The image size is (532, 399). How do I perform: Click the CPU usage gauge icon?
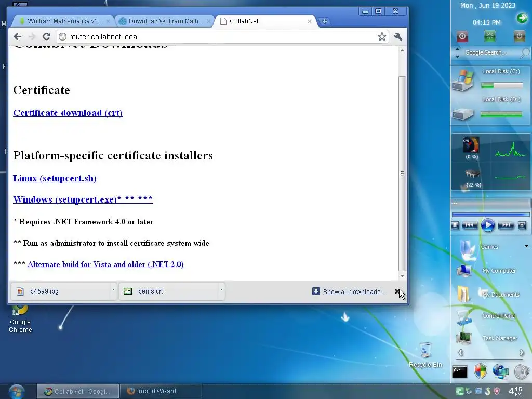(x=471, y=145)
